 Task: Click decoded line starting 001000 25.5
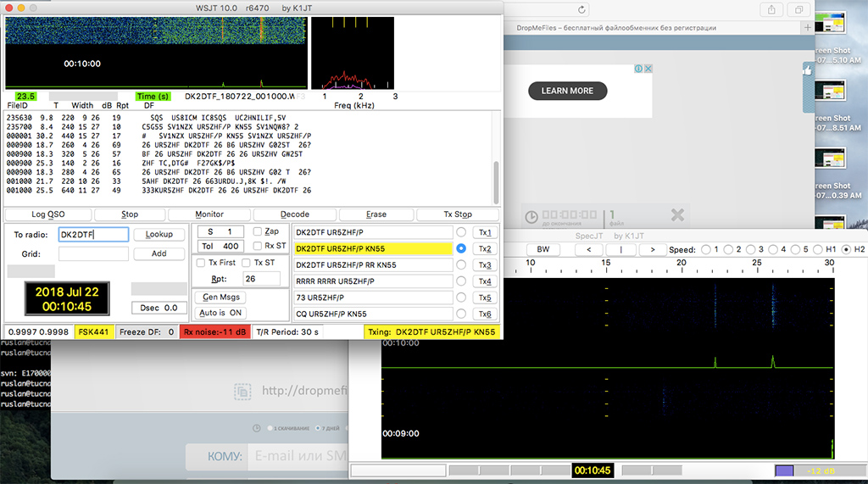[x=159, y=190]
